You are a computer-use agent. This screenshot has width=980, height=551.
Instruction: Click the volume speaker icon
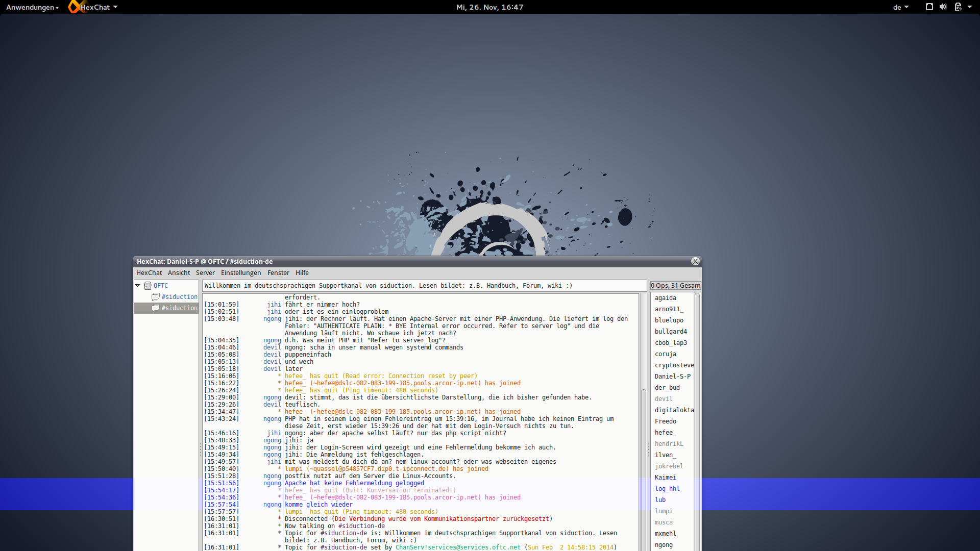[943, 7]
